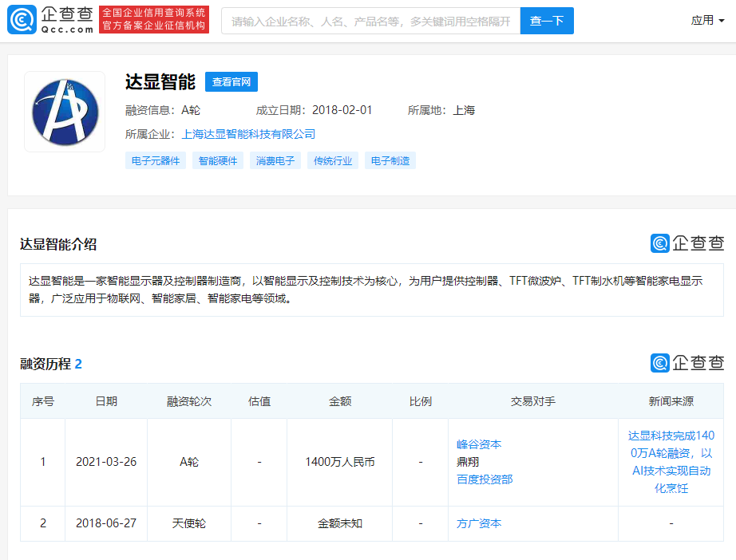This screenshot has height=560, width=736.
Task: Click the 达显智能 company logo thumbnail
Action: 65,112
